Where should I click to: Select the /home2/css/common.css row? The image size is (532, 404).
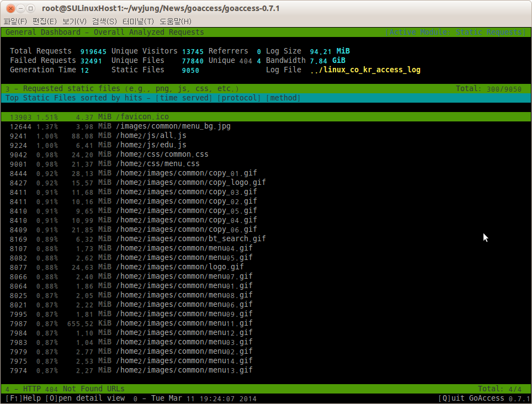(266, 155)
